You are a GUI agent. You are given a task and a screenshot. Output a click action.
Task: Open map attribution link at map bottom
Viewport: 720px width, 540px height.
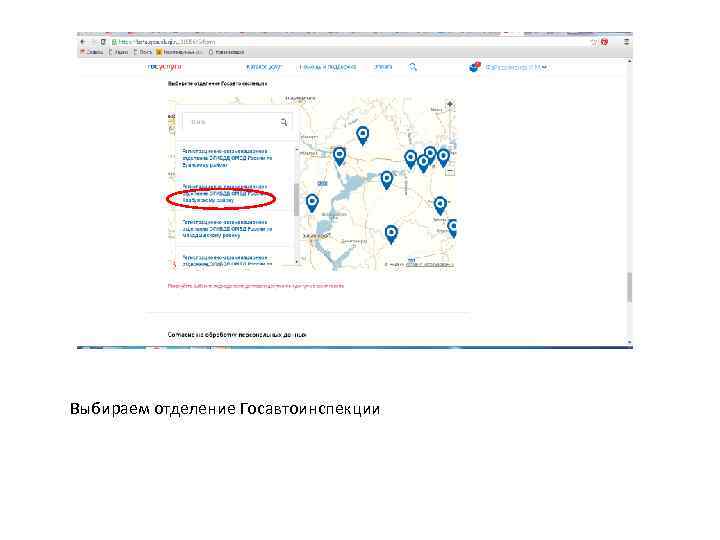click(x=430, y=264)
